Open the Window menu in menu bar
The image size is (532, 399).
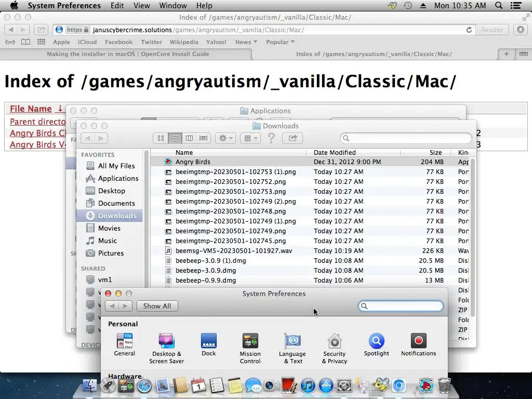point(173,5)
